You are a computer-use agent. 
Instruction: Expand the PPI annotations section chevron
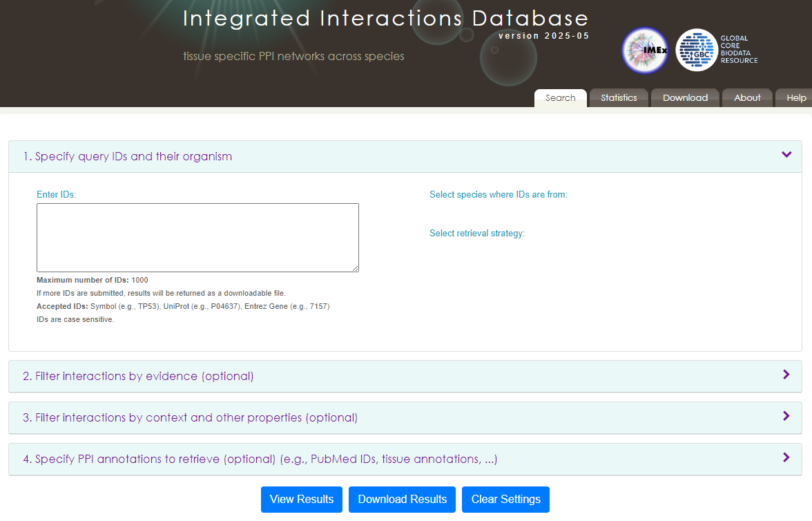pos(786,457)
